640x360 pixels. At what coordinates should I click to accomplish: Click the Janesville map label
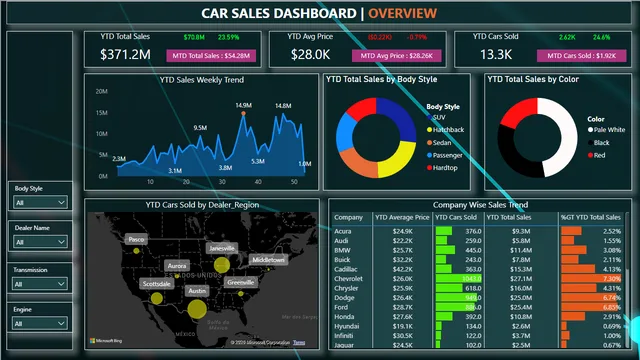[222, 248]
